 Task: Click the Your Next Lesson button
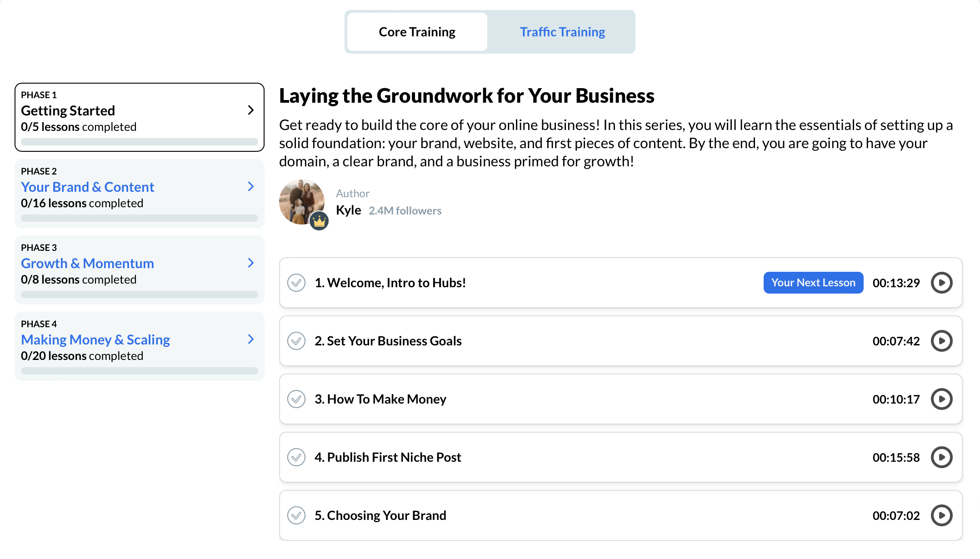click(x=813, y=283)
